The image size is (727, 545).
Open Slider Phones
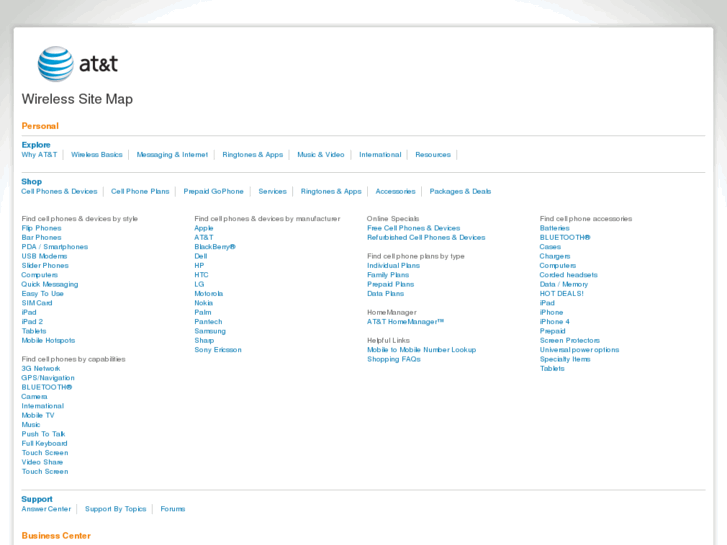[45, 265]
